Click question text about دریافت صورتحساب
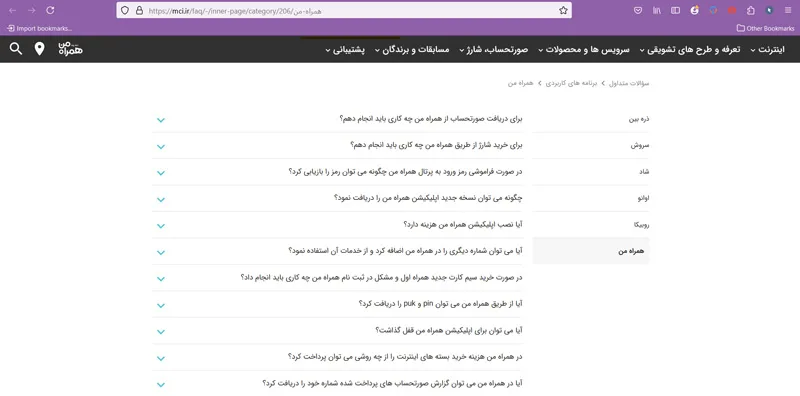Image resolution: width=800 pixels, height=396 pixels. click(x=431, y=119)
